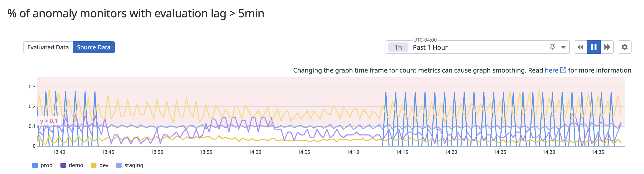Open the 'here' documentation link
Screen dimensions: 644x174
click(551, 70)
